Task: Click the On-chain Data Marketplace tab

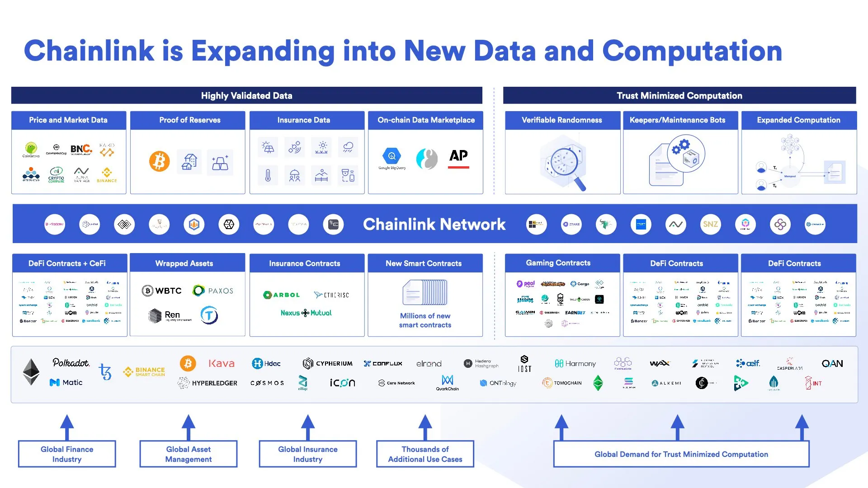Action: (x=427, y=120)
